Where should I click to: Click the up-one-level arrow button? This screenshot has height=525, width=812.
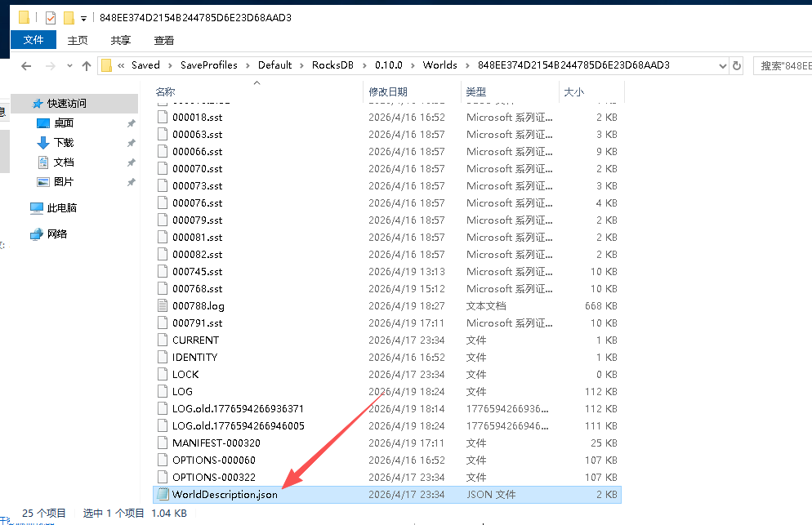87,66
